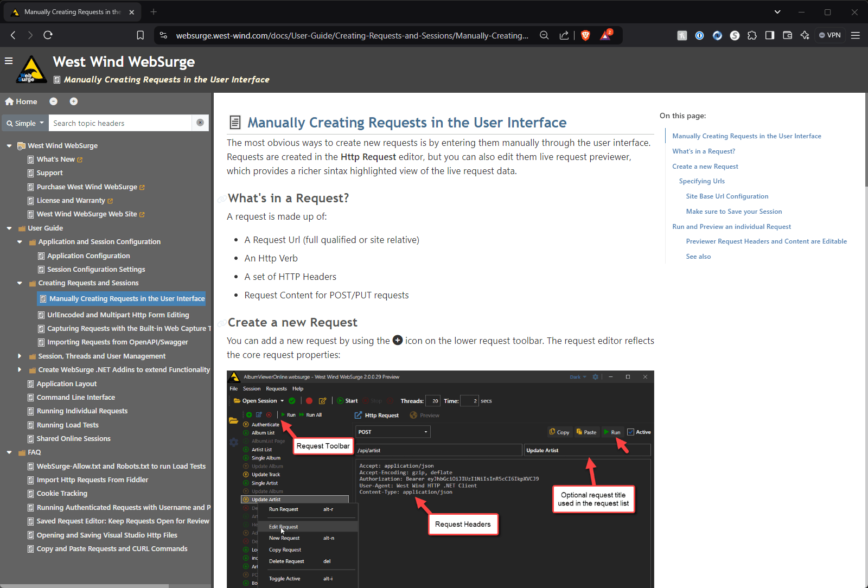Open Leo AI assistant icon

(805, 35)
